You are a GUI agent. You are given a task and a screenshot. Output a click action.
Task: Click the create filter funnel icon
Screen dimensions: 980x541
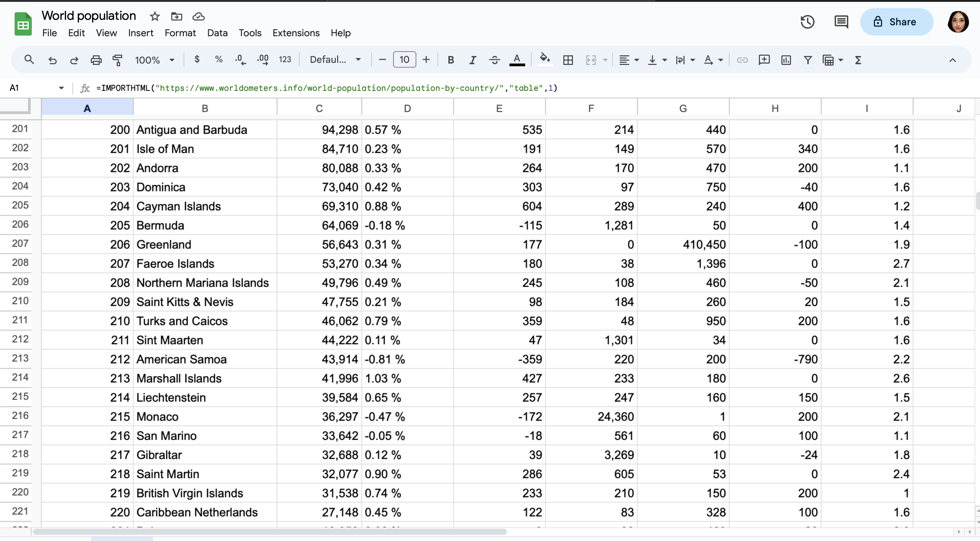point(808,60)
